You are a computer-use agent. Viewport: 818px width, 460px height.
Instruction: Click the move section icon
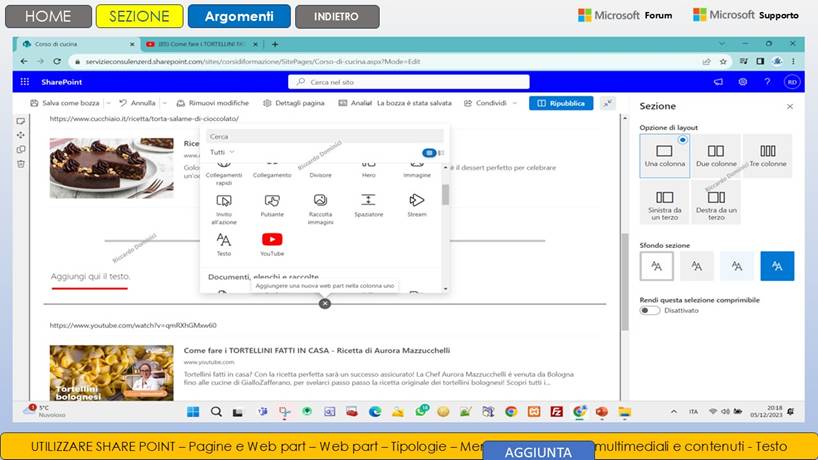[21, 135]
